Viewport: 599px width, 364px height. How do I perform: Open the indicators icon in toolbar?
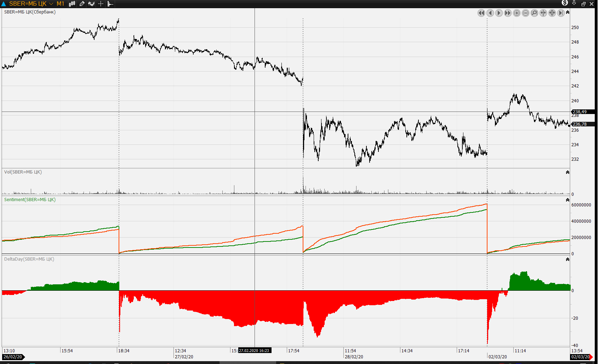click(91, 4)
